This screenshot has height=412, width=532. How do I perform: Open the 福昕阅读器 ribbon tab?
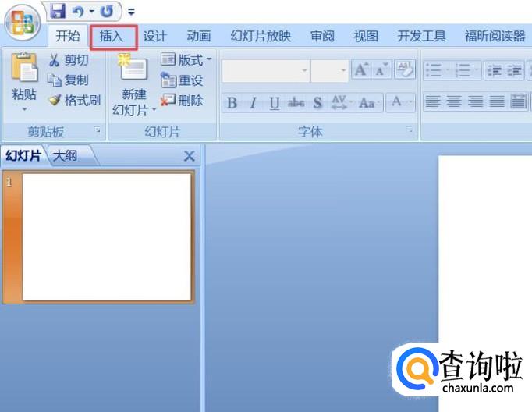point(495,36)
